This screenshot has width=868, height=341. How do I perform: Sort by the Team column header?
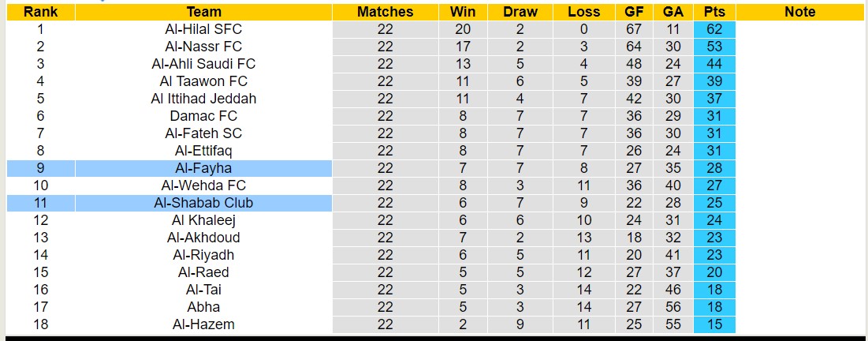203,12
